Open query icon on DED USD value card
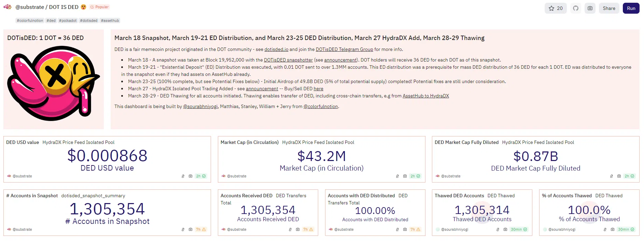 tap(183, 176)
